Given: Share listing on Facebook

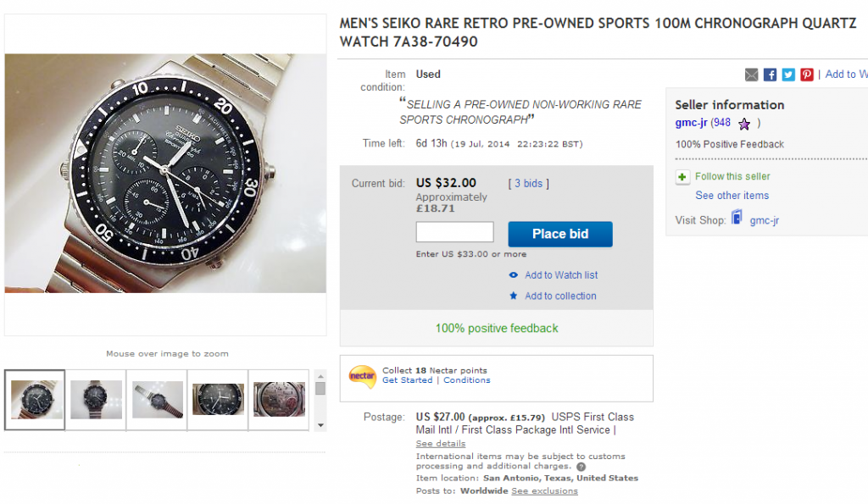Looking at the screenshot, I should point(770,75).
